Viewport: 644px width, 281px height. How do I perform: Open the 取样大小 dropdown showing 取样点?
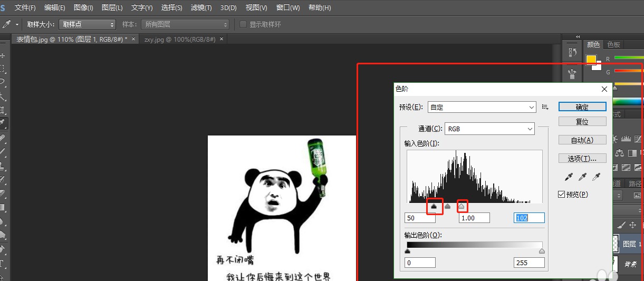click(x=87, y=24)
